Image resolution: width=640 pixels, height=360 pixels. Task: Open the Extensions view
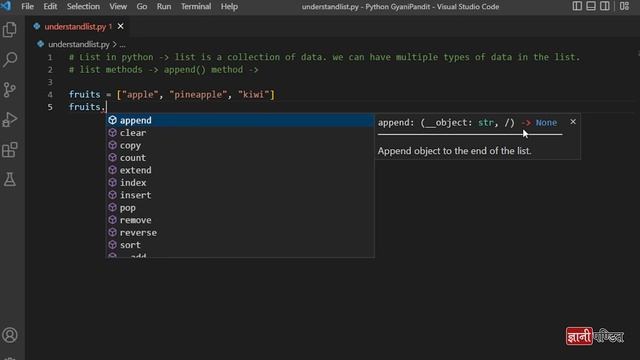[x=10, y=149]
